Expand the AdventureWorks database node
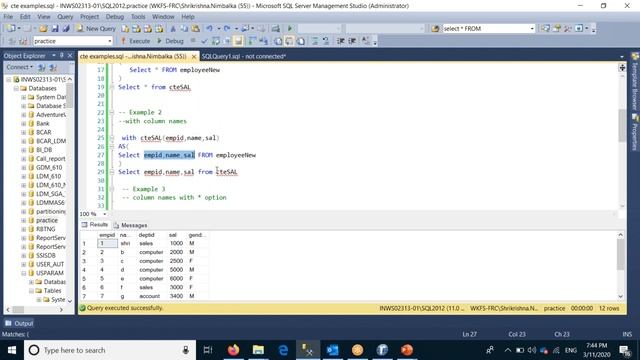This screenshot has height=360, width=640. [x=24, y=115]
